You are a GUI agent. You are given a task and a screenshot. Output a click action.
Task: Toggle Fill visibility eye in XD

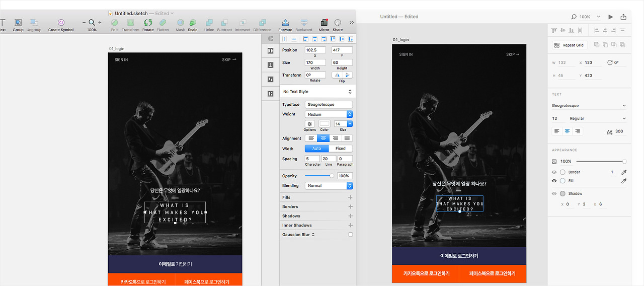click(x=554, y=181)
